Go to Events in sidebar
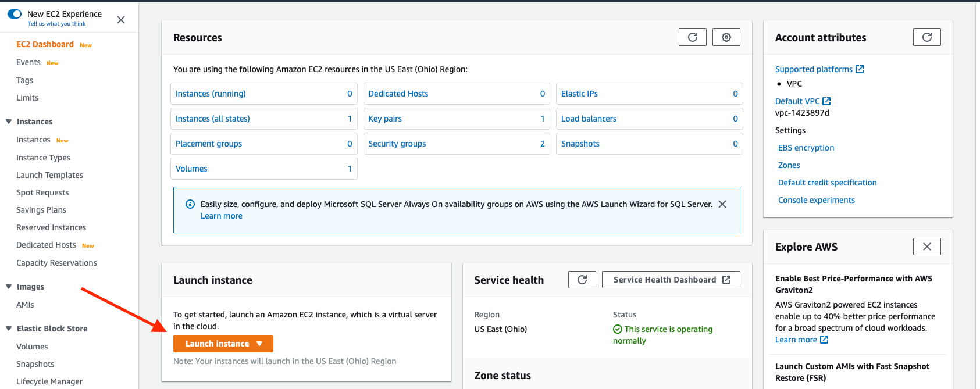Viewport: 980px width, 389px height. (x=28, y=62)
